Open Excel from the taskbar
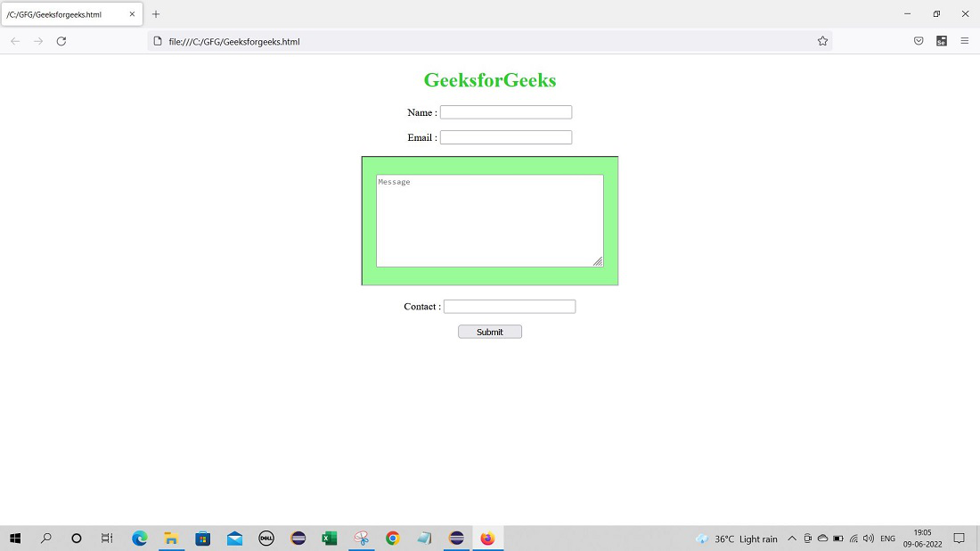Viewport: 980px width, 551px height. point(330,539)
